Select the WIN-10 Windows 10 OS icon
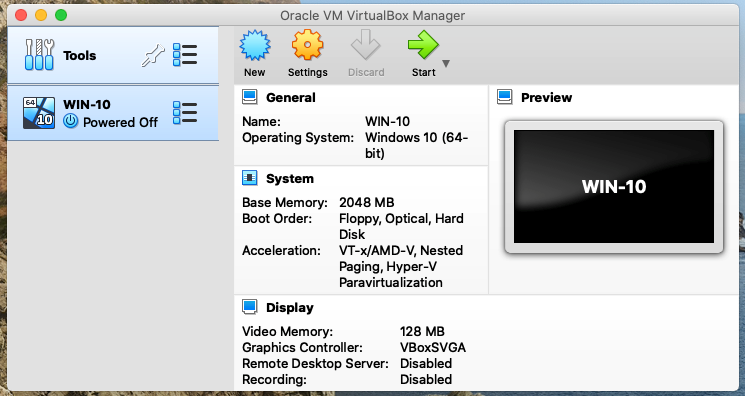This screenshot has width=745, height=396. pyautogui.click(x=39, y=113)
